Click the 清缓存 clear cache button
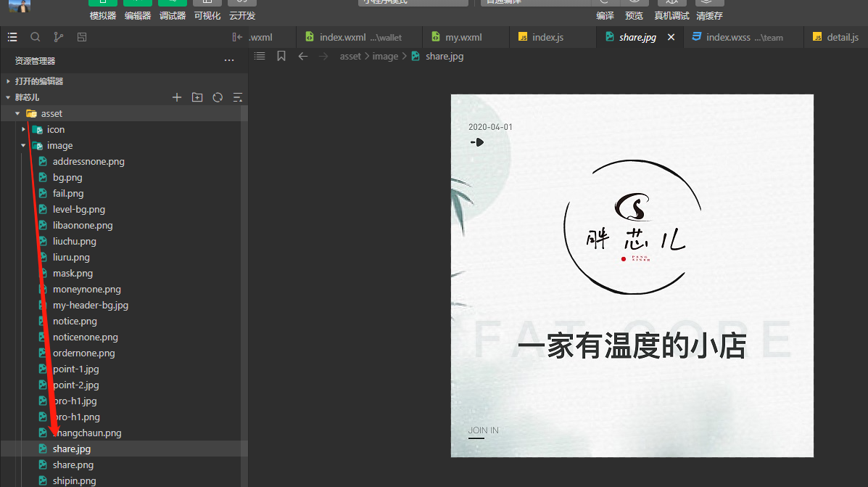868x487 pixels. coord(709,15)
